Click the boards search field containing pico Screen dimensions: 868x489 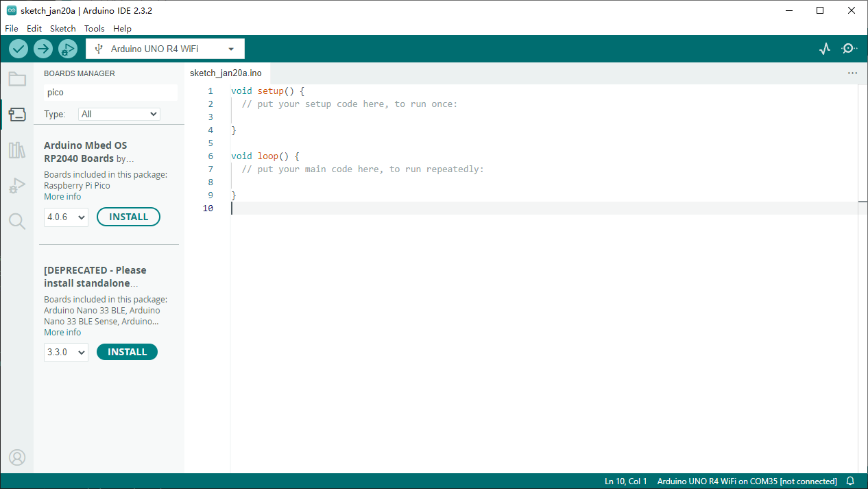(110, 93)
